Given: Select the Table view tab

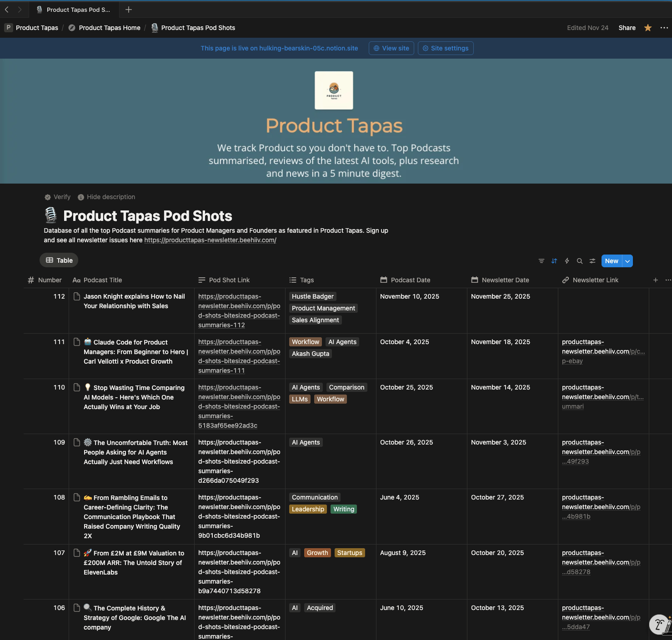Looking at the screenshot, I should coord(59,260).
